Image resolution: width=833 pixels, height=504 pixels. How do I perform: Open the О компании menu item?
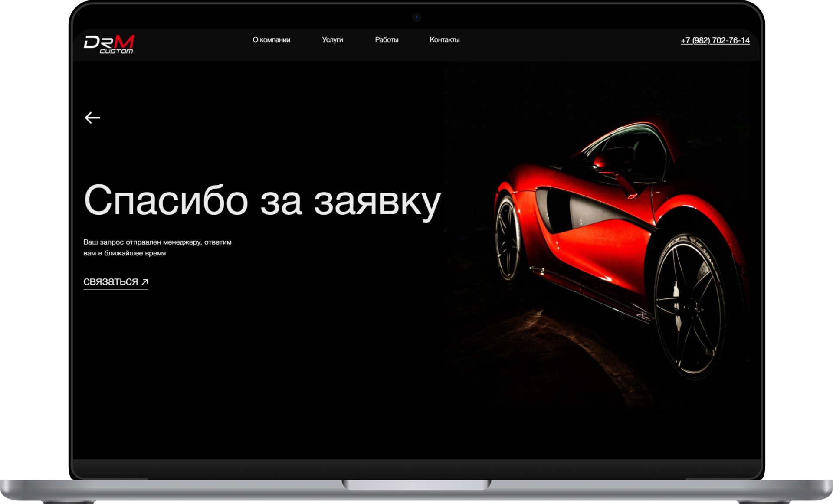[x=271, y=39]
